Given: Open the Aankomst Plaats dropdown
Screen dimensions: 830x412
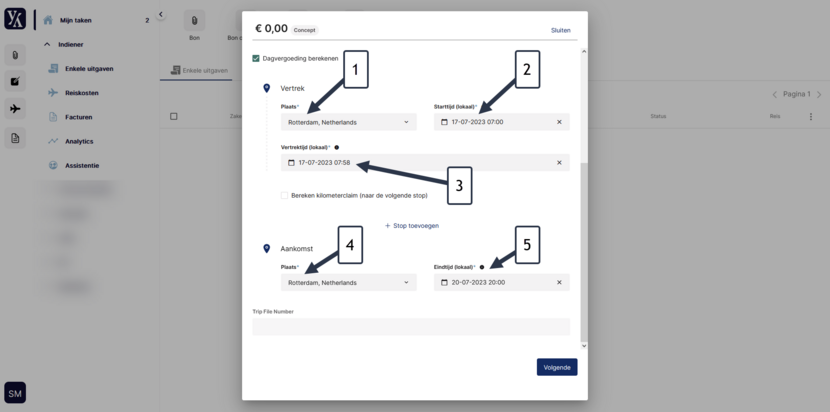Looking at the screenshot, I should click(349, 282).
